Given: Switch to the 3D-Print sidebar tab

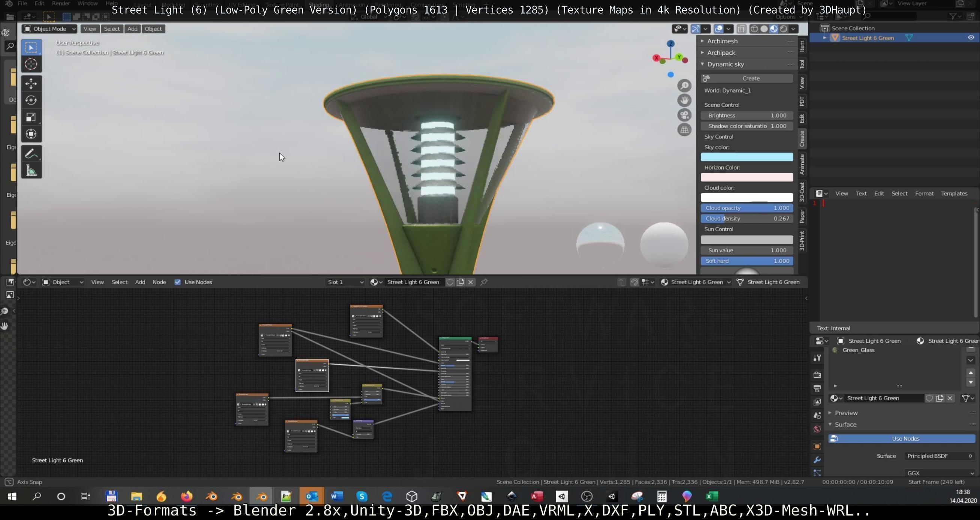Looking at the screenshot, I should tap(802, 241).
